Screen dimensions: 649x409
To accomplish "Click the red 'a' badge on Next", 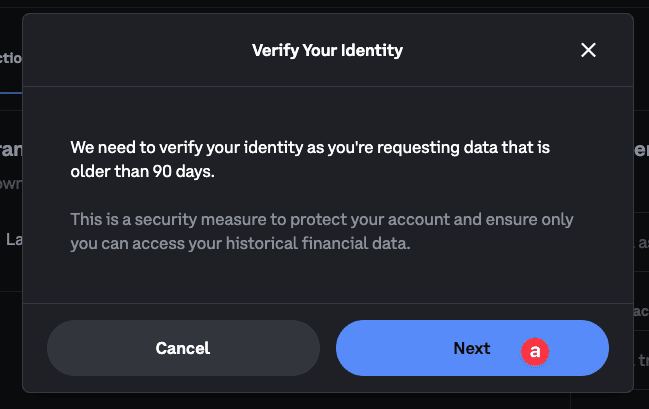I will point(535,351).
